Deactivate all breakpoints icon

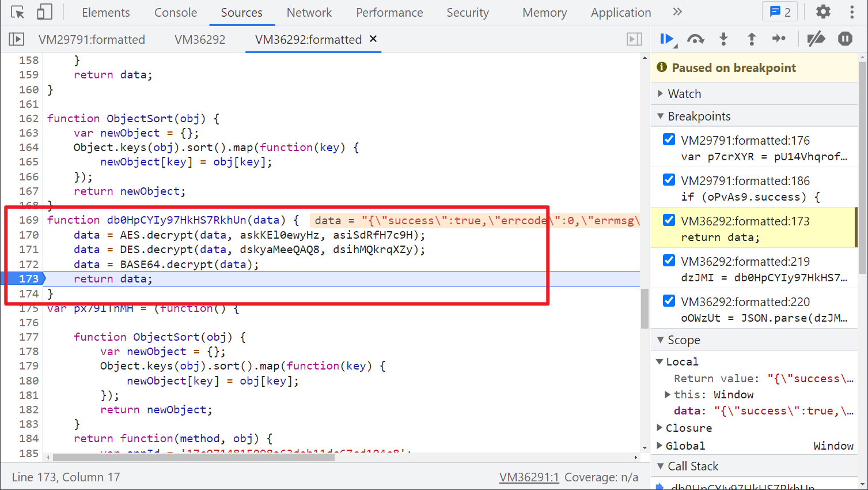tap(816, 39)
